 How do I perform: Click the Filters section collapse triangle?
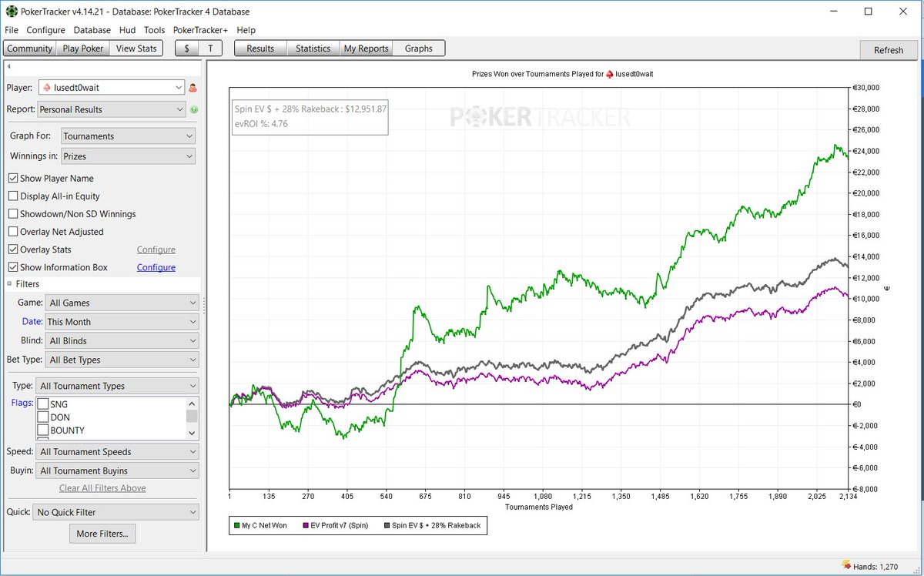10,284
